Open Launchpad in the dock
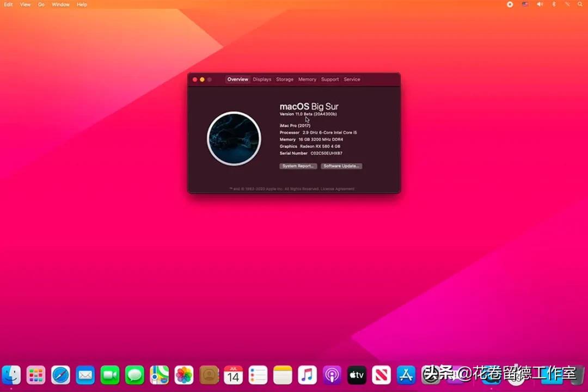The width and height of the screenshot is (588, 392). [x=35, y=375]
